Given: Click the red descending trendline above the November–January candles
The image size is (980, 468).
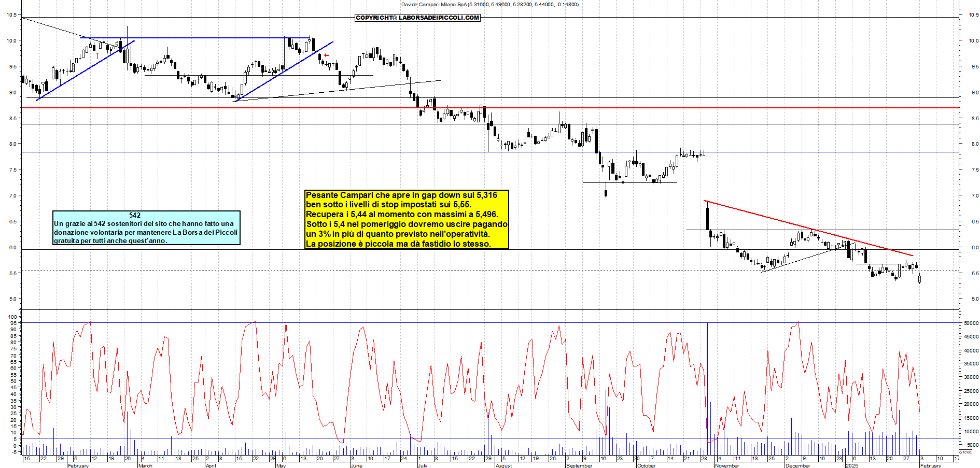Looking at the screenshot, I should [808, 228].
